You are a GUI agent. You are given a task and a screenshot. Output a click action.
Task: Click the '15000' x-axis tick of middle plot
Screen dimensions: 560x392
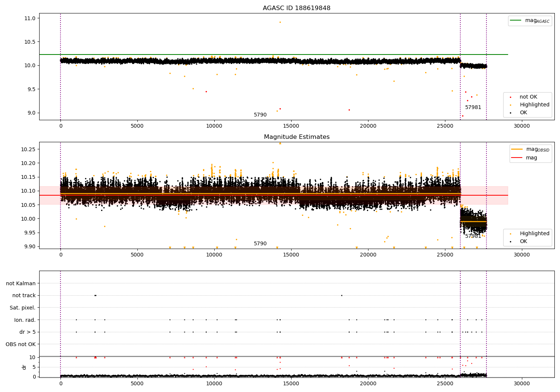coord(291,255)
